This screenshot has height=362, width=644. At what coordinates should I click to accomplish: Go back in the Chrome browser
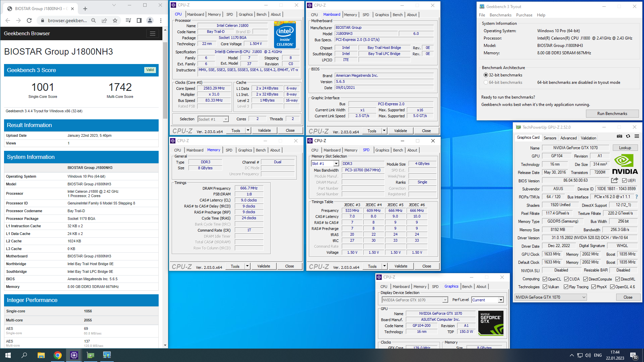coord(8,20)
